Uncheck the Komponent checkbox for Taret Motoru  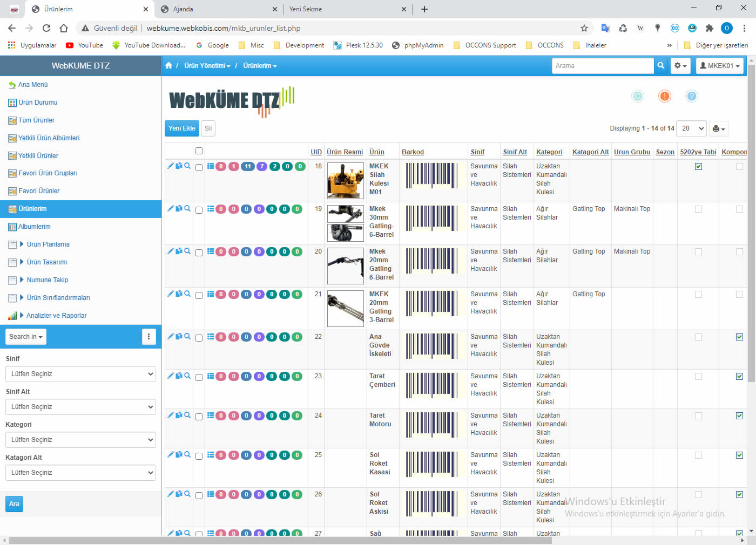pos(739,415)
